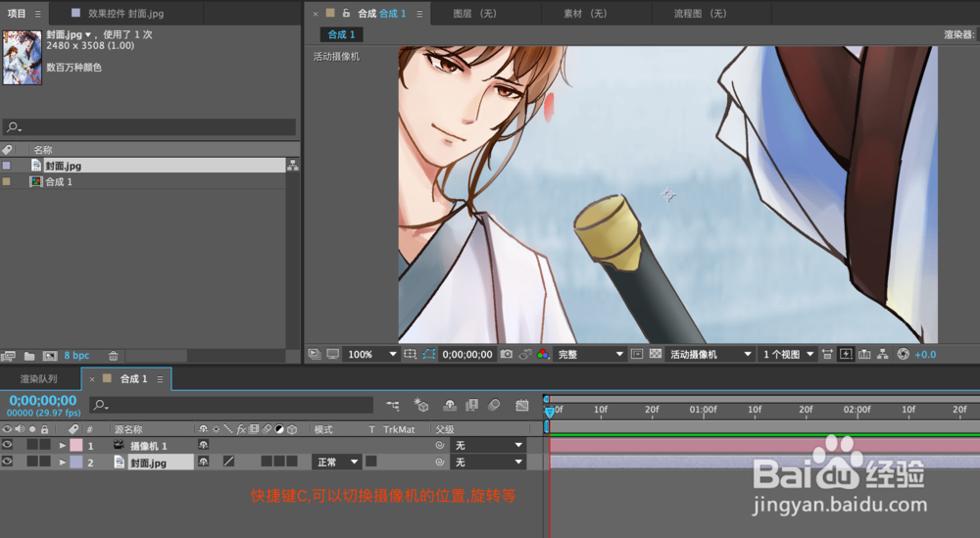Expand the 摄像机 1 layer properties
Image resolution: width=980 pixels, height=538 pixels.
63,446
